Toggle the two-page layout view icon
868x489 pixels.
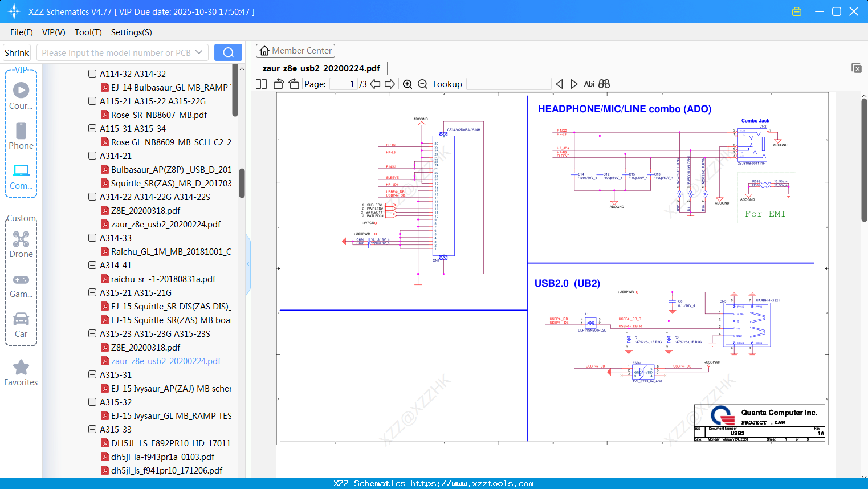(262, 84)
